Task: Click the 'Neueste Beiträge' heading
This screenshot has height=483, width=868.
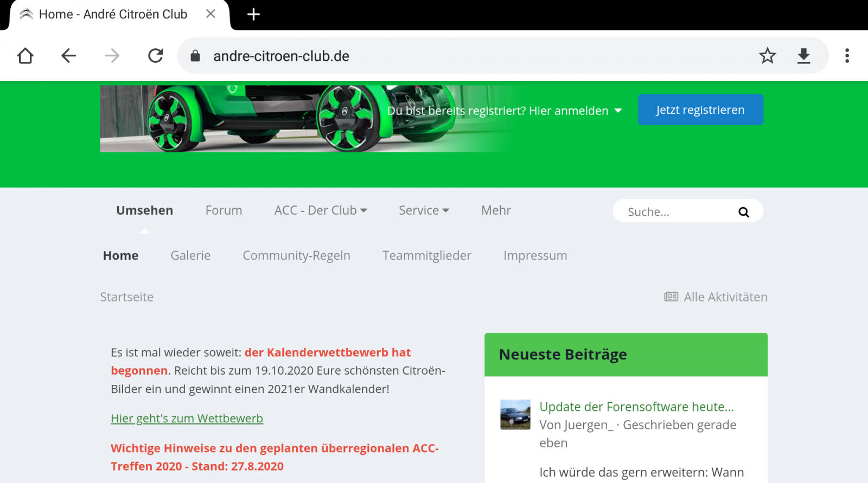Action: coord(563,355)
